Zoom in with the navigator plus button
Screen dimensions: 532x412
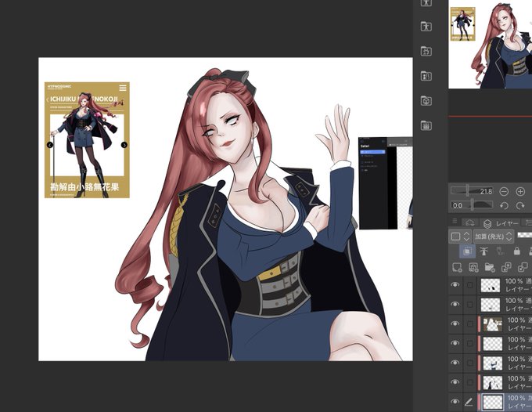pos(520,192)
